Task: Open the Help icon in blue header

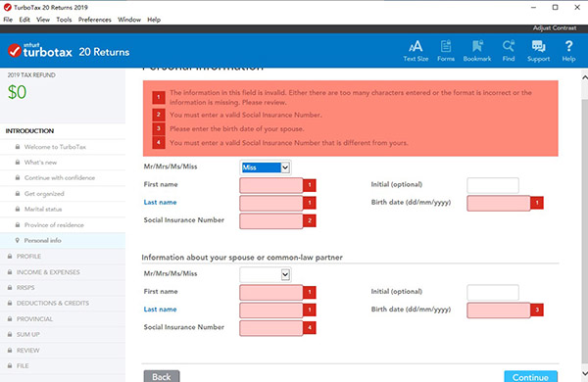Action: [568, 51]
